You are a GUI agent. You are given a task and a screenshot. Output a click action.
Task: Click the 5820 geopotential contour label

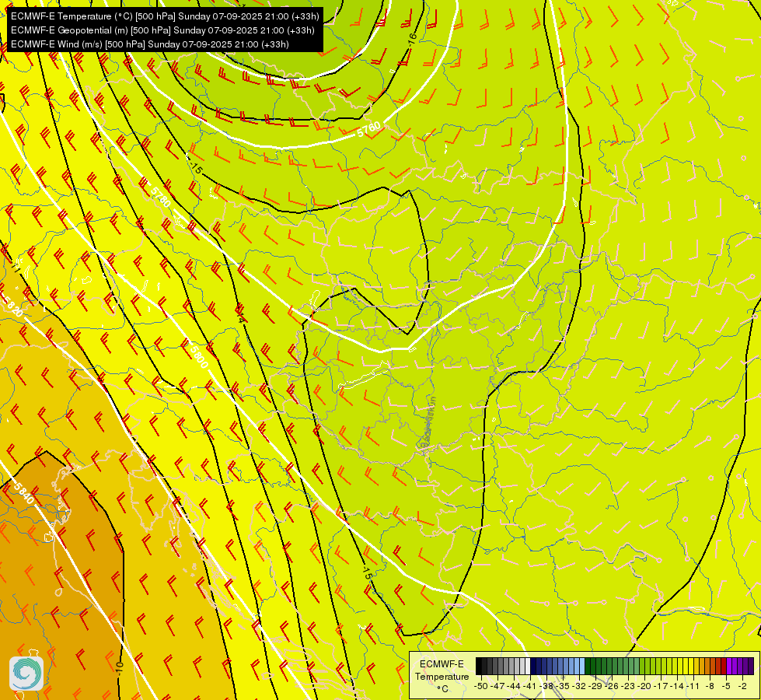(13, 306)
